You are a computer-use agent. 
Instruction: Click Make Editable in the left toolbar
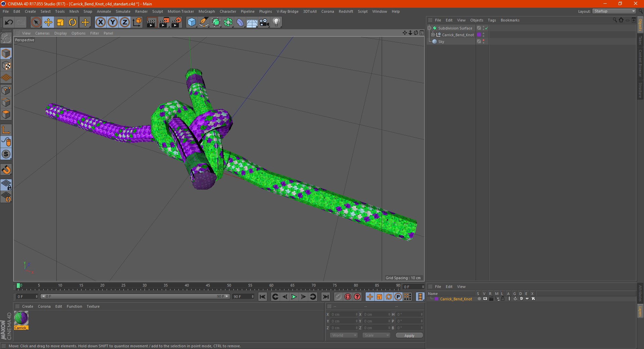[6, 39]
